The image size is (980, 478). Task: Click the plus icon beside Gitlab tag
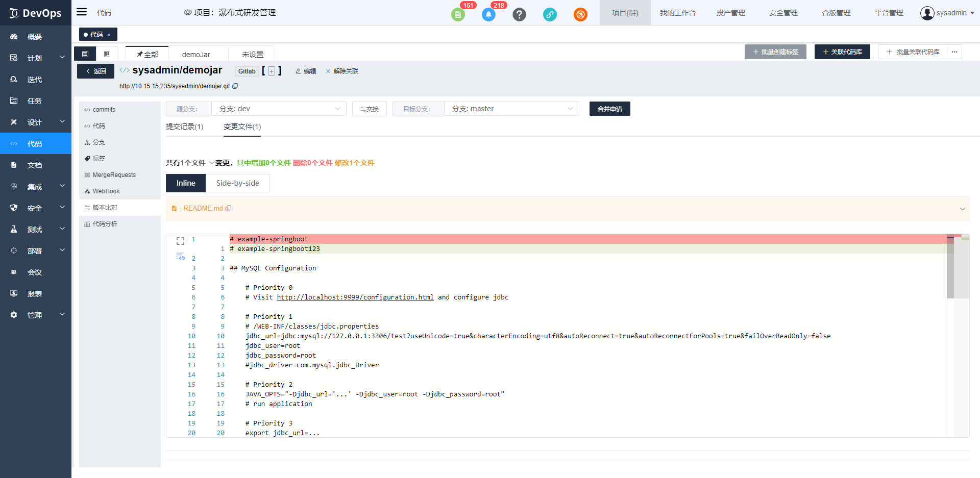coord(272,71)
